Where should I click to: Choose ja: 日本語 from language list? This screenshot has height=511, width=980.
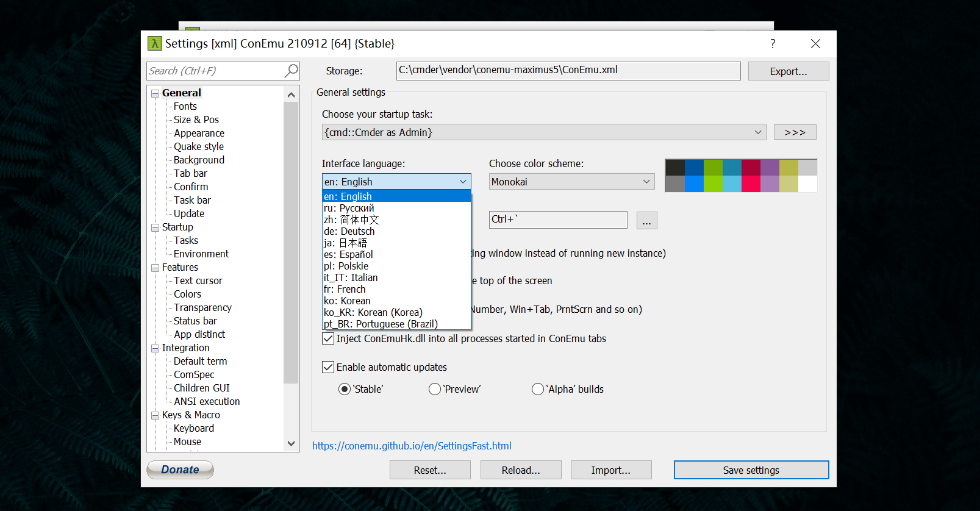396,243
